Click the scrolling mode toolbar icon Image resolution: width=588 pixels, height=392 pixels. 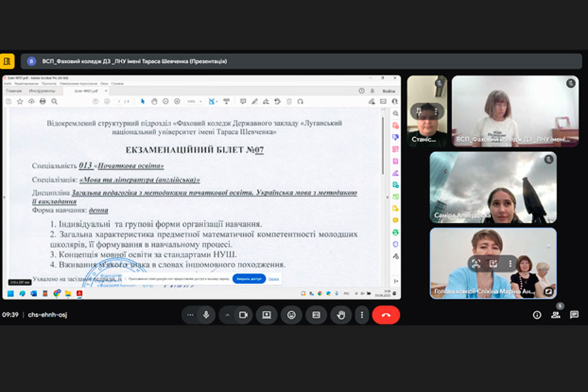[226, 102]
